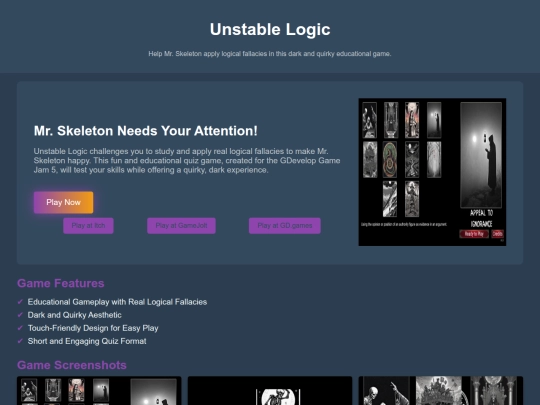Click the checkmark beside Touch-Friendly Design
Image resolution: width=540 pixels, height=405 pixels.
pyautogui.click(x=20, y=328)
